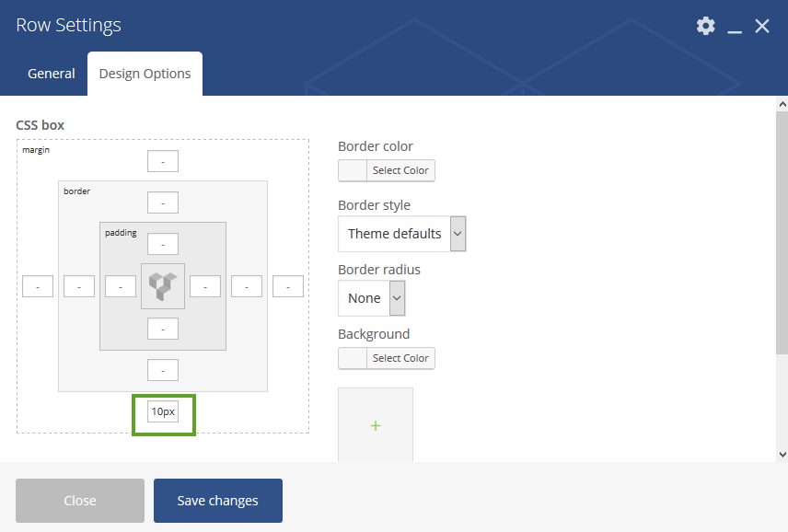Add background image with green plus
Screen dimensions: 788x532
[376, 426]
